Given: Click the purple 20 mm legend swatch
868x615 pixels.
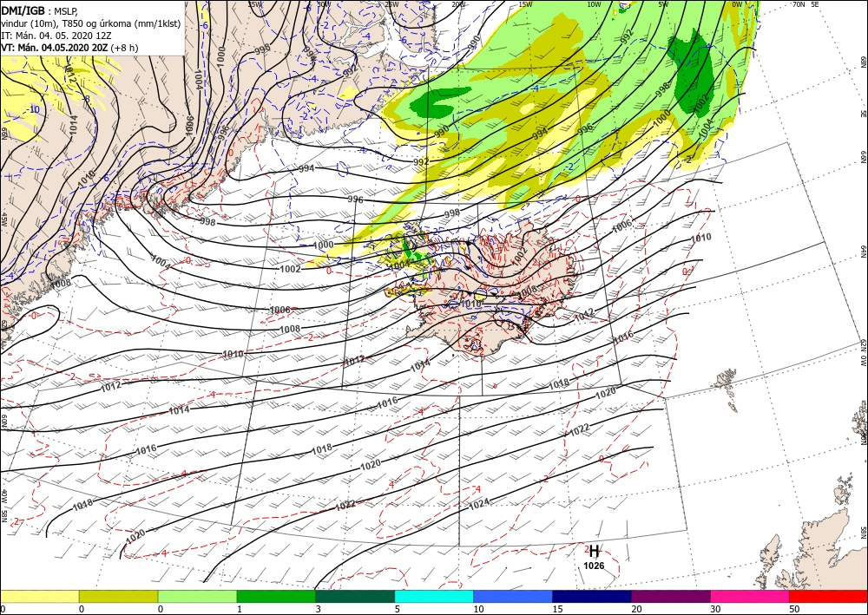Looking at the screenshot, I should click(671, 596).
